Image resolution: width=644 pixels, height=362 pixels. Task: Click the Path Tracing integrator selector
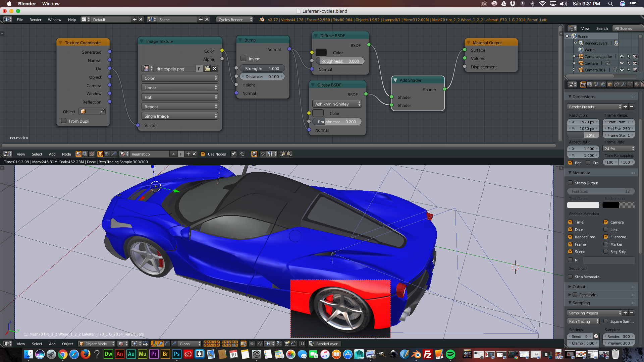(583, 321)
